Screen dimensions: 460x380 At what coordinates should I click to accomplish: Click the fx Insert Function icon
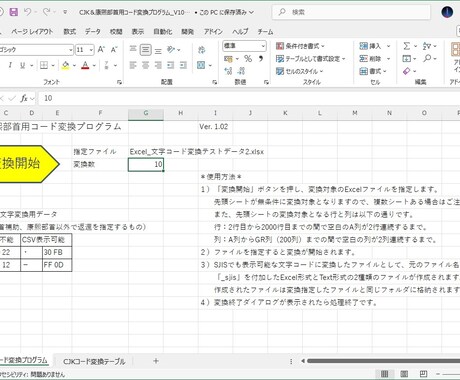[x=24, y=98]
